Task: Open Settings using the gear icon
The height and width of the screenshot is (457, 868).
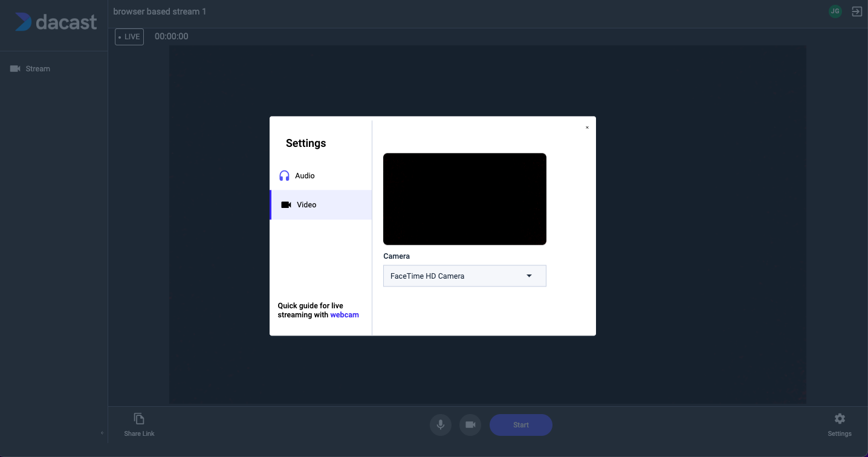Action: (x=840, y=418)
